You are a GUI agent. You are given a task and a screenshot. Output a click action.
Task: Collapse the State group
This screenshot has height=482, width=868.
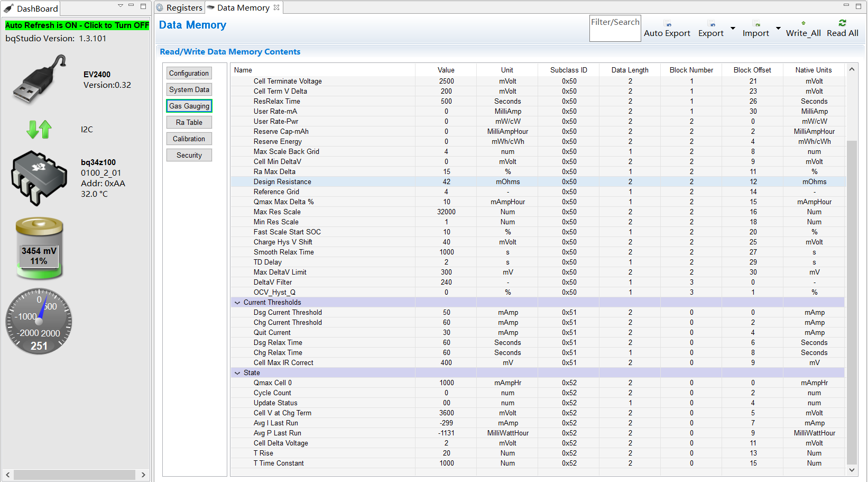(237, 373)
